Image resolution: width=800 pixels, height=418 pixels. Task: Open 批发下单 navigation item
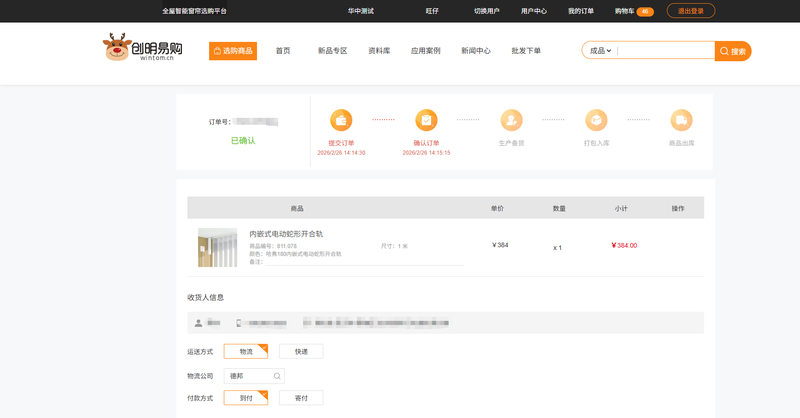tap(526, 51)
